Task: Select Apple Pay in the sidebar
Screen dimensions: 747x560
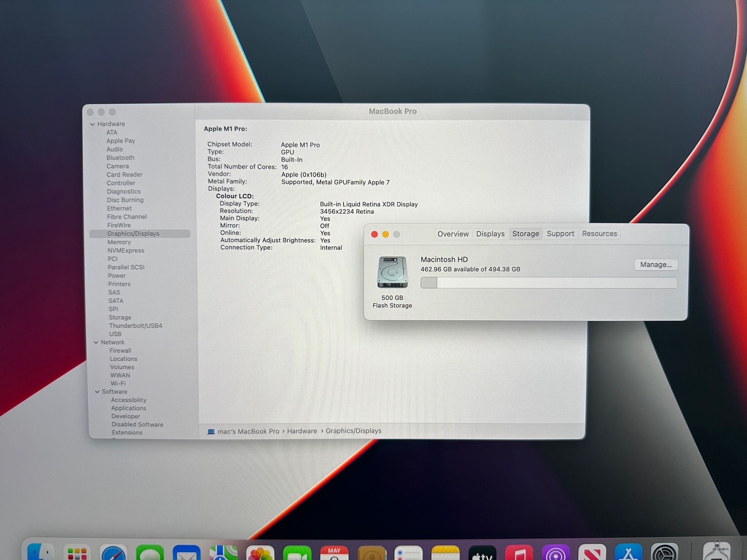Action: click(121, 141)
